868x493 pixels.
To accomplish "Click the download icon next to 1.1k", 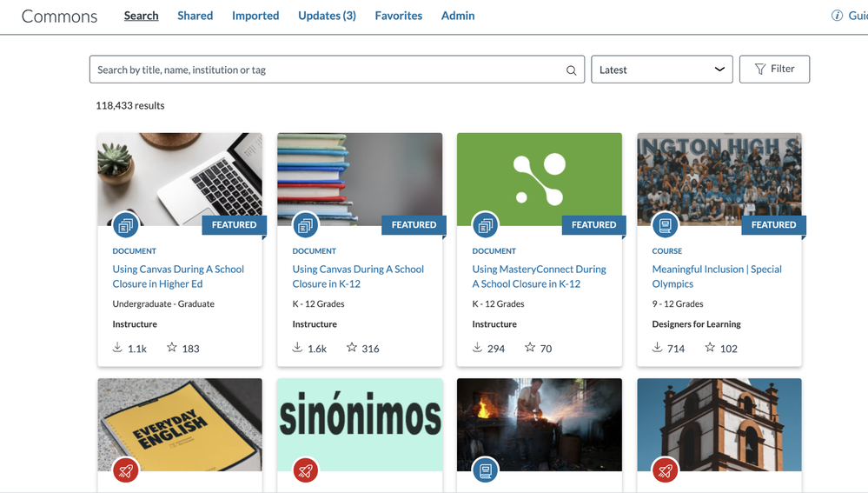I will point(117,348).
